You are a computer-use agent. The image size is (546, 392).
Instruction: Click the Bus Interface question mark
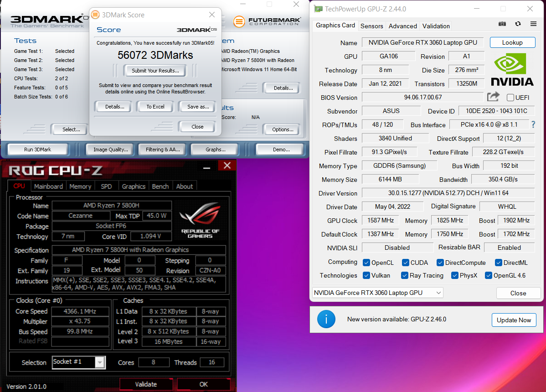tap(533, 124)
